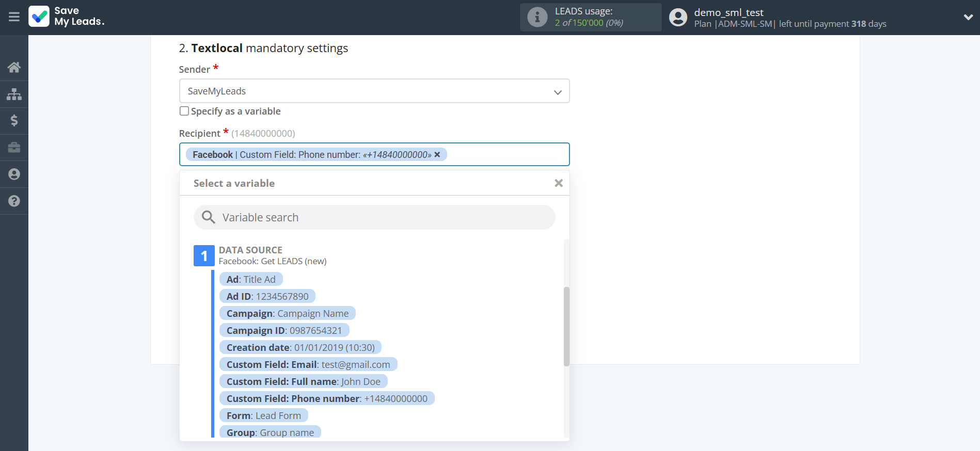Viewport: 980px width, 451px height.
Task: Select variable Custom Field: Phone number
Action: [x=327, y=398]
